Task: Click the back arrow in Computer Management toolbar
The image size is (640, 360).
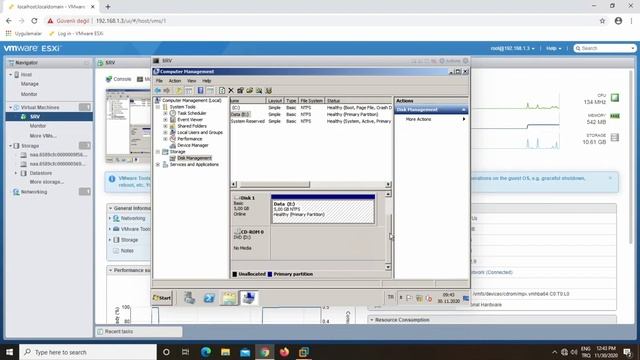Action: [x=158, y=91]
